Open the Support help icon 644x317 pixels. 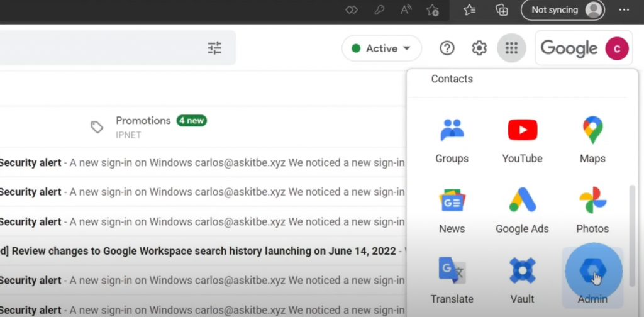[x=447, y=48]
